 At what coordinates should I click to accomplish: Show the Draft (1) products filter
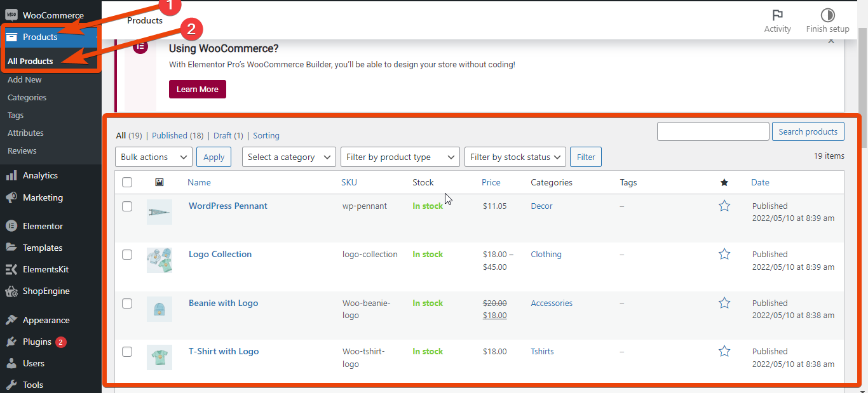pyautogui.click(x=228, y=135)
